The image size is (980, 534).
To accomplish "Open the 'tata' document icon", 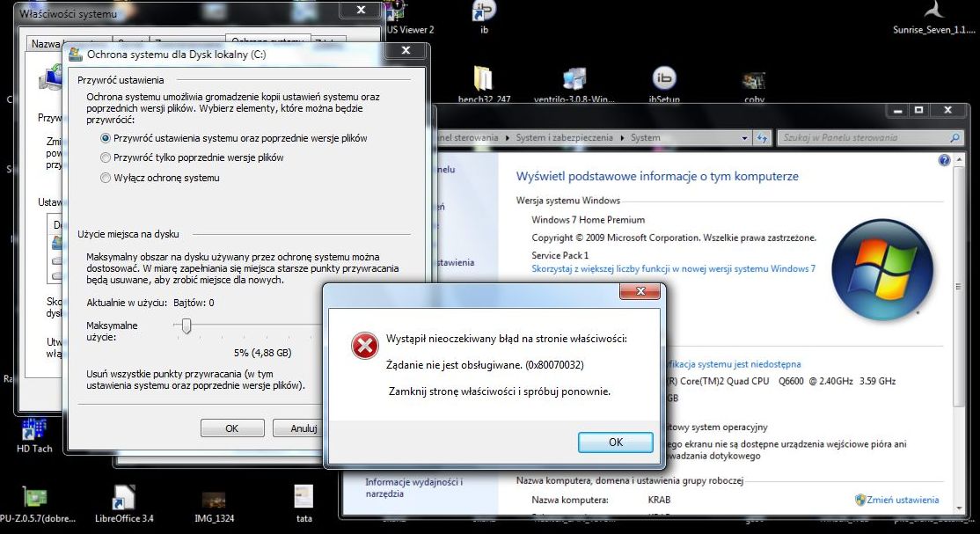I will pyautogui.click(x=304, y=504).
